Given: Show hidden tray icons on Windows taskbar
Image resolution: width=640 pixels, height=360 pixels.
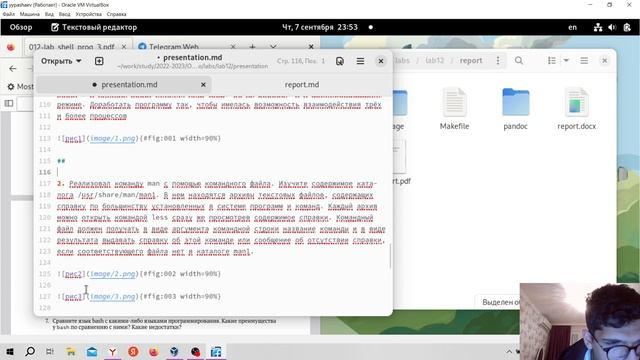Looking at the screenshot, I should coord(509,351).
